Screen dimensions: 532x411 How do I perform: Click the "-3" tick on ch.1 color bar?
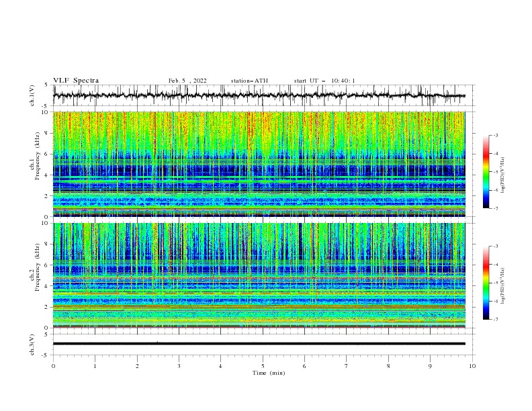(496, 136)
